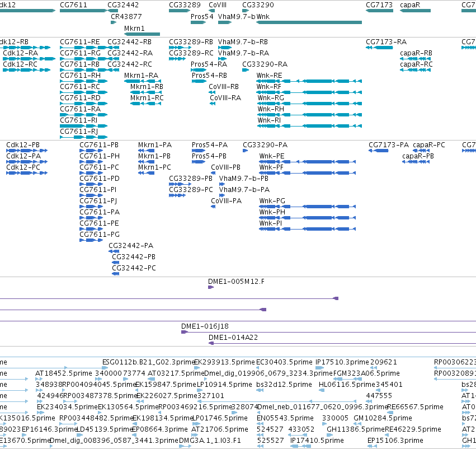The image size is (476, 449).
Task: Select the CG32442 gene label
Action: [123, 5]
